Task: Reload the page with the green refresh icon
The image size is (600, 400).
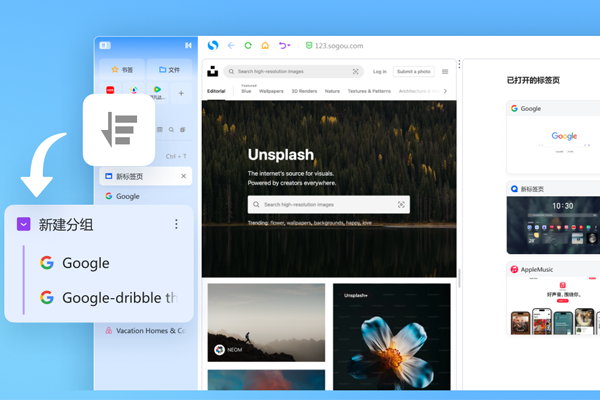Action: click(248, 45)
